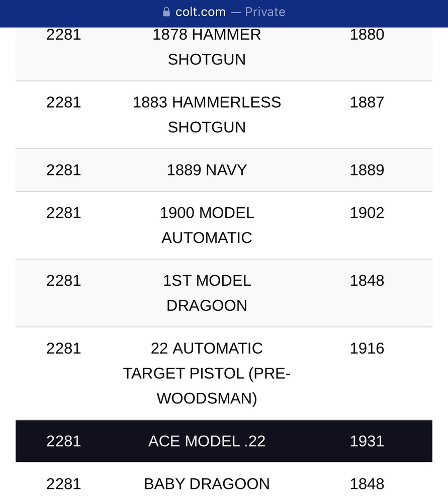Select the 1900 MODEL AUTOMATIC cell
The width and height of the screenshot is (448, 503).
(x=207, y=225)
